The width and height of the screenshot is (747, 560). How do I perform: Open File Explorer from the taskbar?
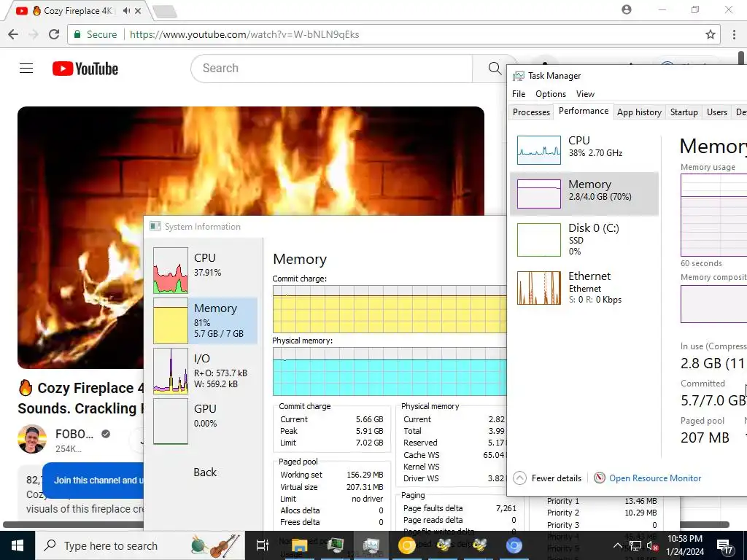tap(300, 545)
